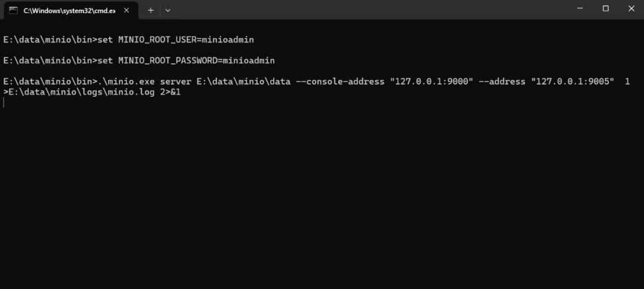Click the cmd icon on the tab

(x=13, y=10)
